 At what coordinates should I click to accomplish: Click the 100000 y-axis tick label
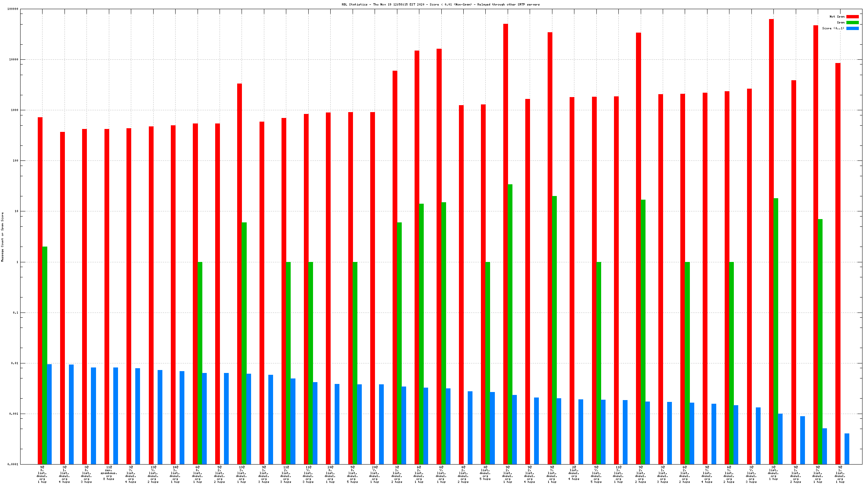13,9
